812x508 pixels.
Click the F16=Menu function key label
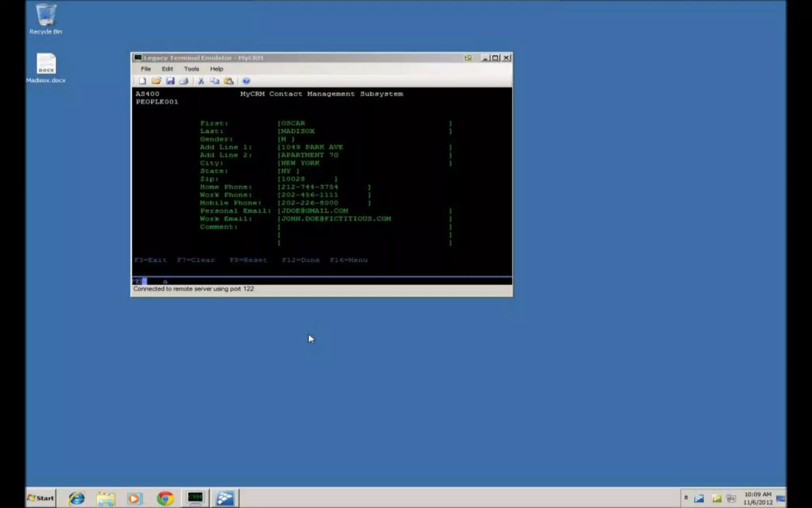(x=349, y=260)
